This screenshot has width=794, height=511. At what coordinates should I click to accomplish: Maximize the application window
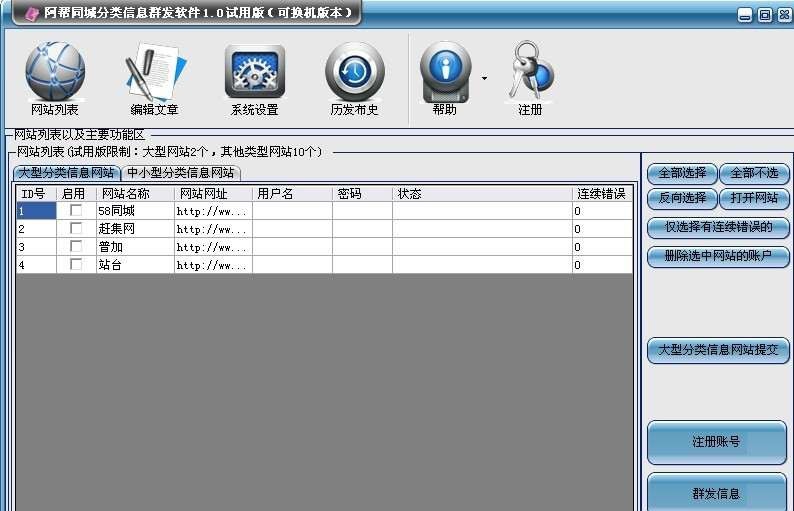(x=765, y=15)
